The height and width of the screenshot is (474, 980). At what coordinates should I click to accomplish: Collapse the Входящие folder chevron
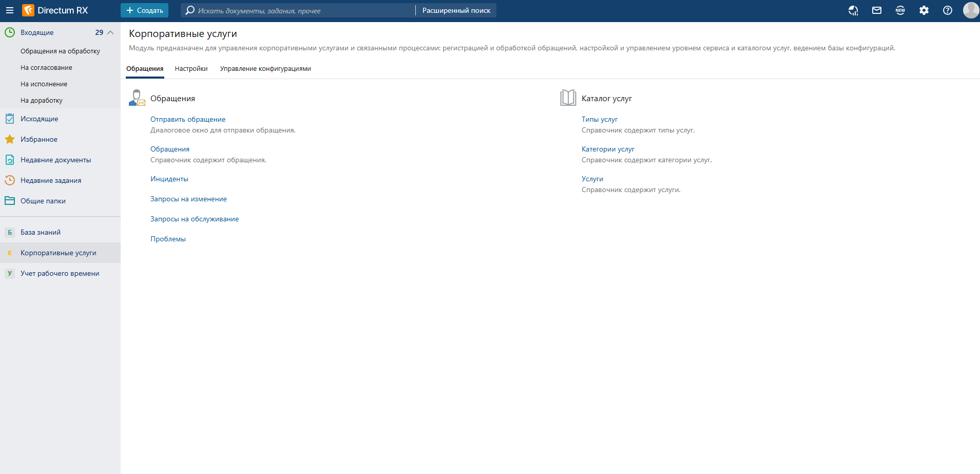coord(110,32)
